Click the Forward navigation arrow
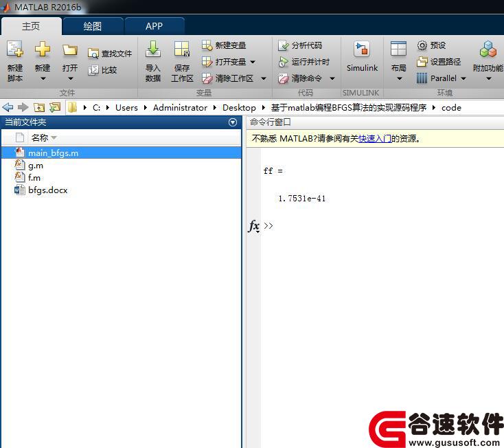Screen dimensions: 504x448 pyautogui.click(x=23, y=107)
